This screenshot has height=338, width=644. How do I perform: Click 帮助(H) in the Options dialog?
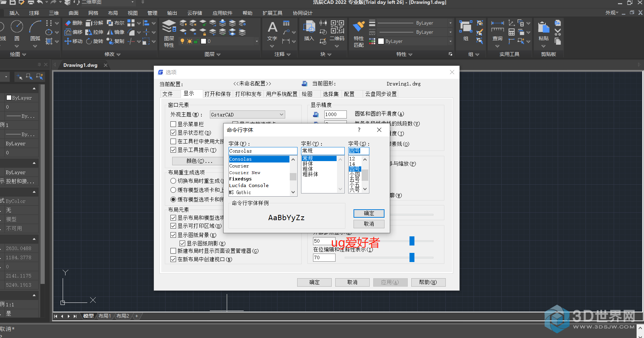428,282
